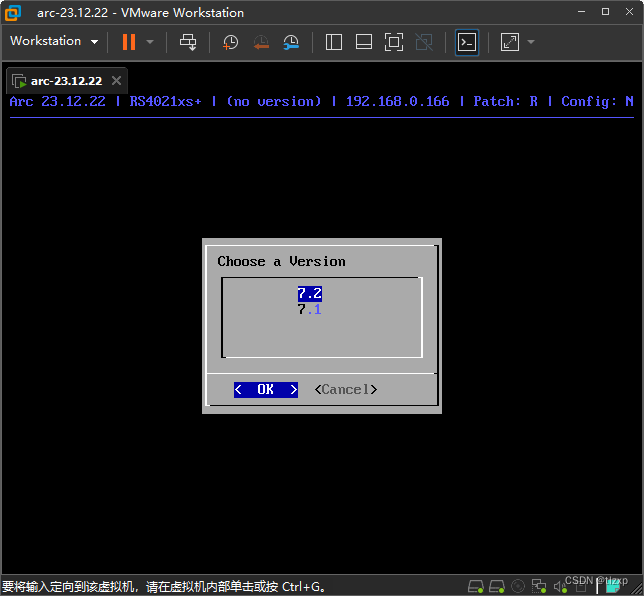Maximize the VMware Workstation window

(x=605, y=12)
